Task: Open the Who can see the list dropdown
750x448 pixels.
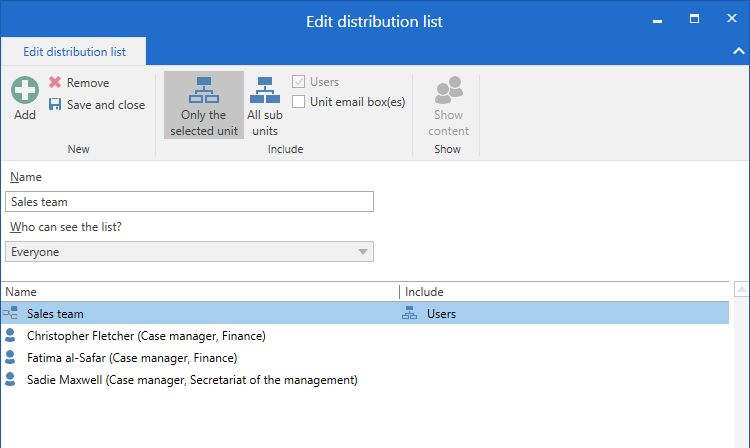Action: [189, 252]
